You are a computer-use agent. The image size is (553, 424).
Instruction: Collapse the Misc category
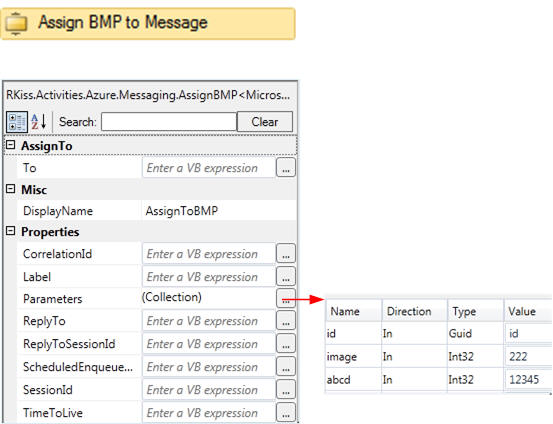pyautogui.click(x=11, y=189)
